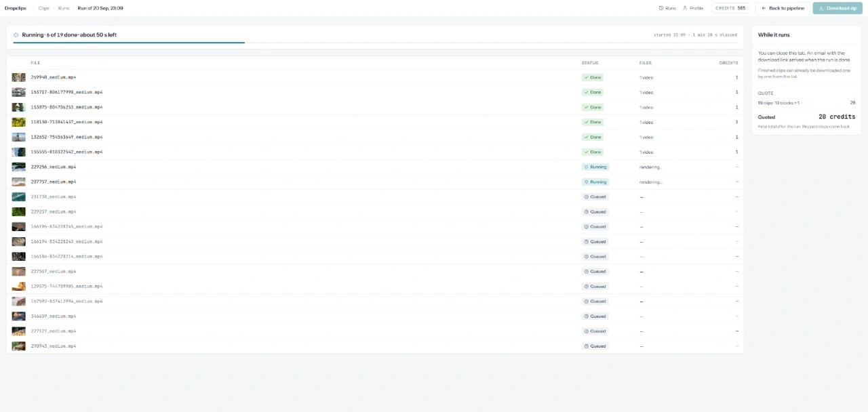Click 'rendering…' for 207757_medium.mp4
The width and height of the screenshot is (868, 412).
pos(651,182)
